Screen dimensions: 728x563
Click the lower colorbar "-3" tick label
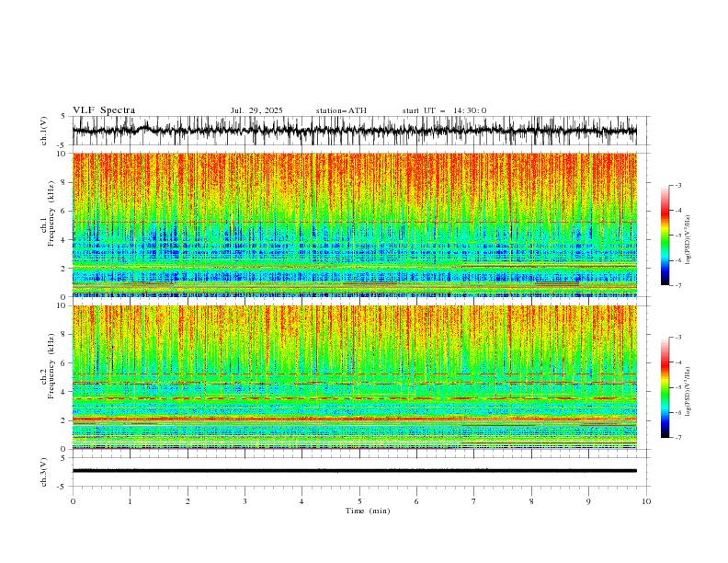(677, 338)
